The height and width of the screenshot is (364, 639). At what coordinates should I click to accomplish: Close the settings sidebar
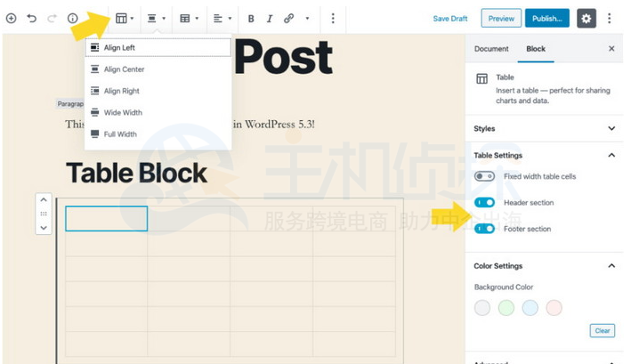(611, 49)
